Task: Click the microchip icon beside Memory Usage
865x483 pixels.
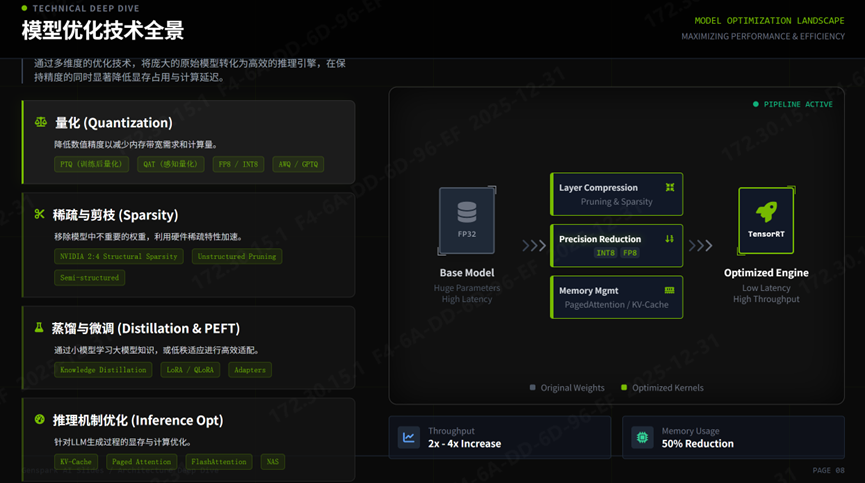Action: click(642, 437)
